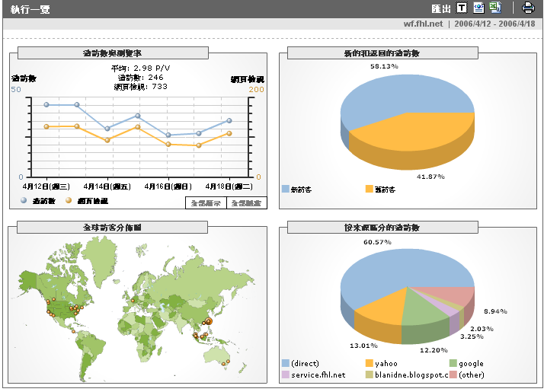Export report as XML document icon
Image resolution: width=544 pixels, height=392 pixels.
[x=478, y=8]
